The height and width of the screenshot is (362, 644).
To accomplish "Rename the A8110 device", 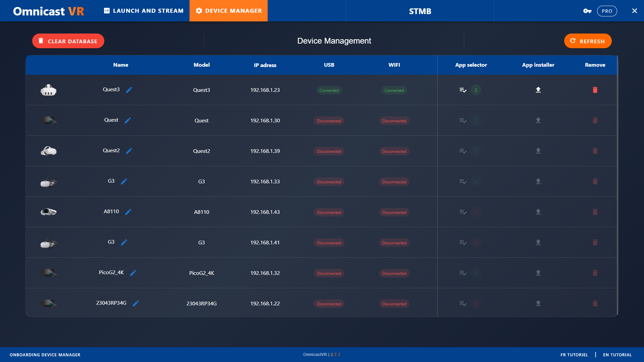I will pos(128,212).
